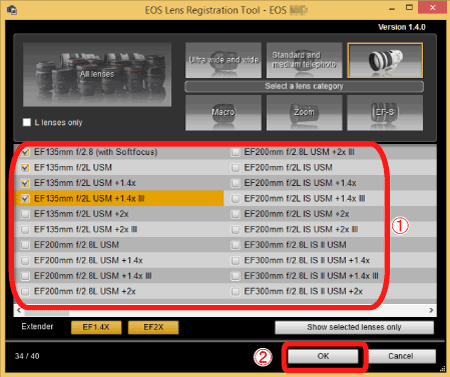
Task: Click Show selected lenses only
Action: pos(354,327)
